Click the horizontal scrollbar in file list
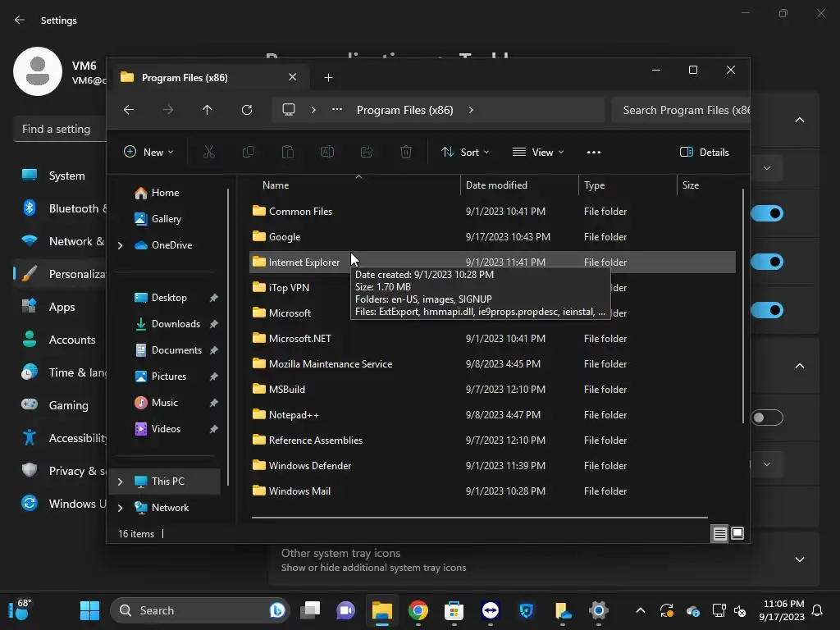 pos(479,518)
